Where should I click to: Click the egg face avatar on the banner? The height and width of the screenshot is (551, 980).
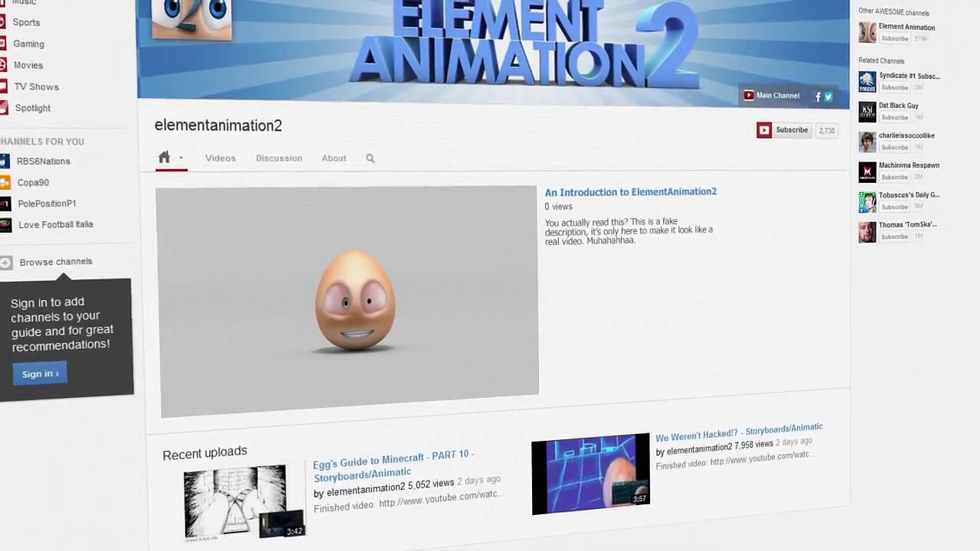coord(191,18)
